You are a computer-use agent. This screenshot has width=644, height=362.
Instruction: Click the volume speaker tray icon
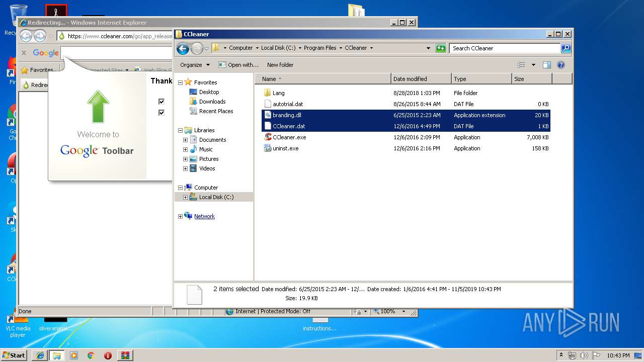coord(584,355)
